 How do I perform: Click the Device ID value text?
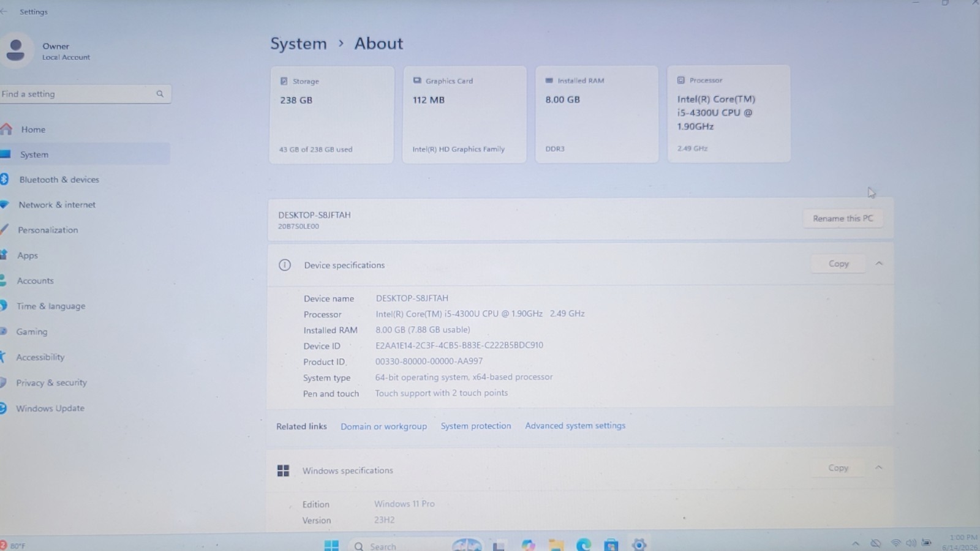[x=459, y=345]
